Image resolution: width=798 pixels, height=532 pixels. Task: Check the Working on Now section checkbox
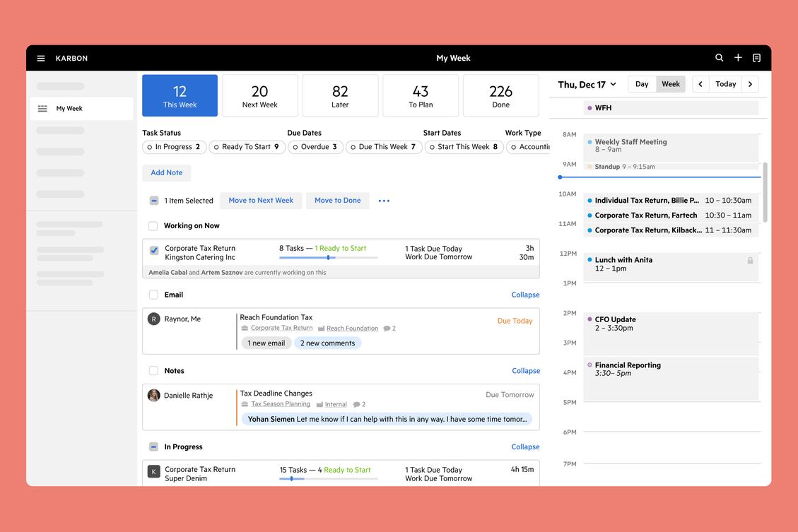click(x=153, y=226)
